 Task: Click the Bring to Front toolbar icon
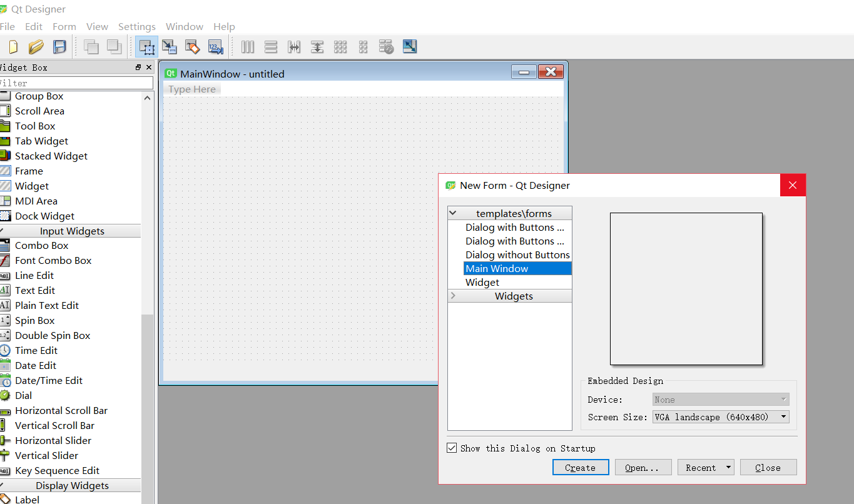[114, 47]
